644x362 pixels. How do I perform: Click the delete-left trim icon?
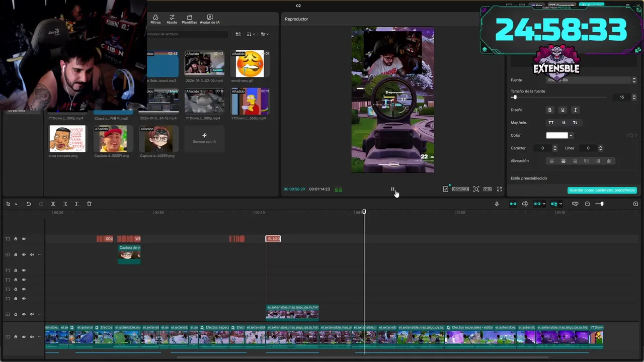(65, 204)
